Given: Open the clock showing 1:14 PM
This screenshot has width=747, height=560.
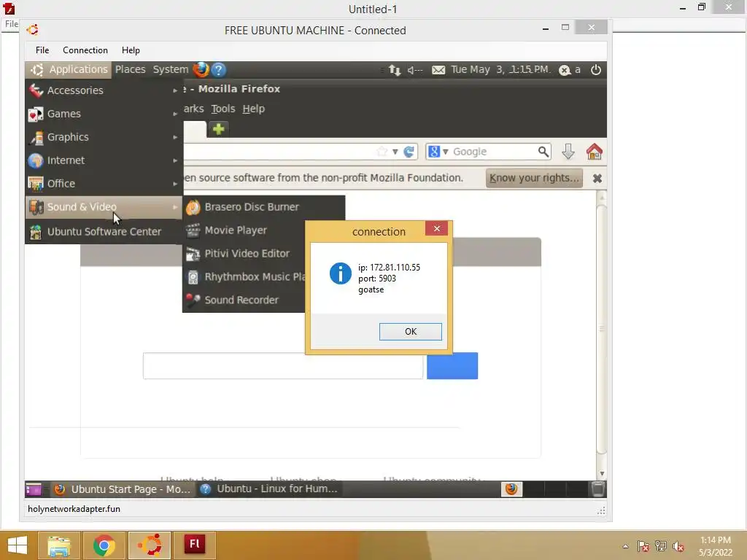Looking at the screenshot, I should 715,546.
